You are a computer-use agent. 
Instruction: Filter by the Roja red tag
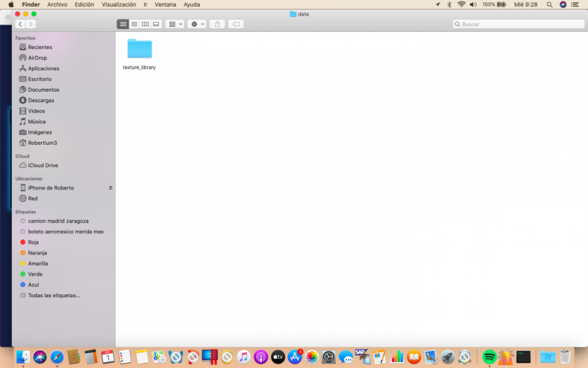(33, 242)
